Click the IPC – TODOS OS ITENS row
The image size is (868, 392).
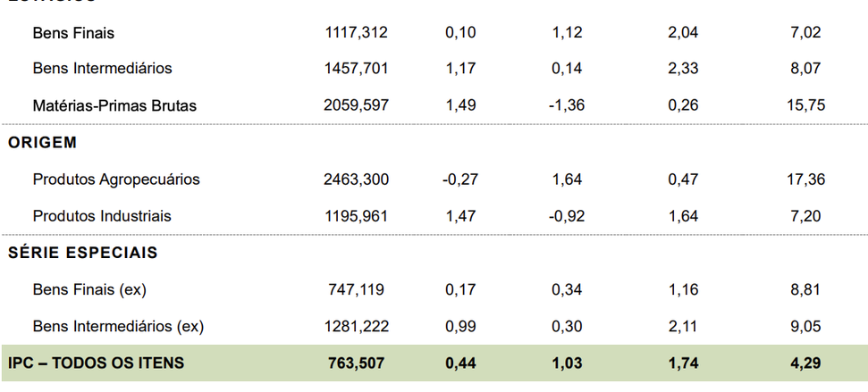(x=97, y=363)
